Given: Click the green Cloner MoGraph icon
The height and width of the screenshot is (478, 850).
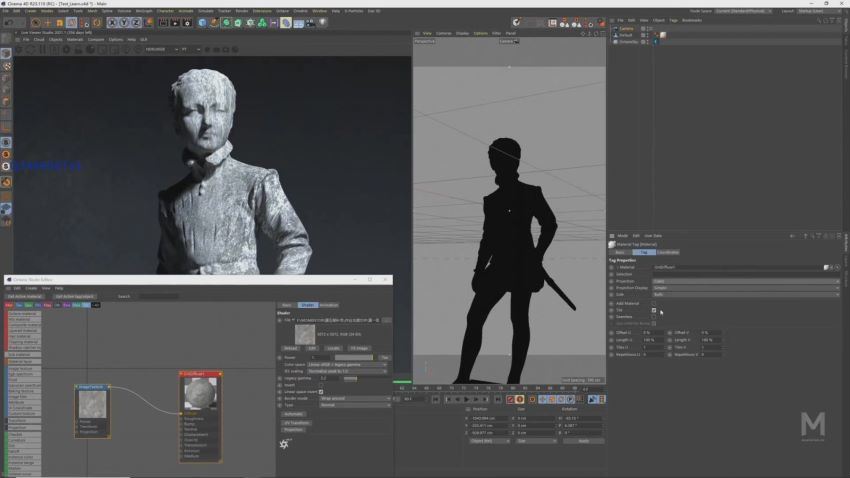Looking at the screenshot, I should point(262,23).
